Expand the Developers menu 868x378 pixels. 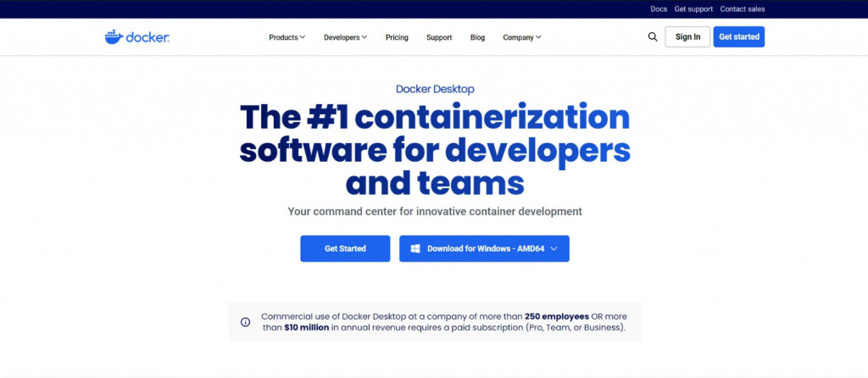click(x=346, y=37)
